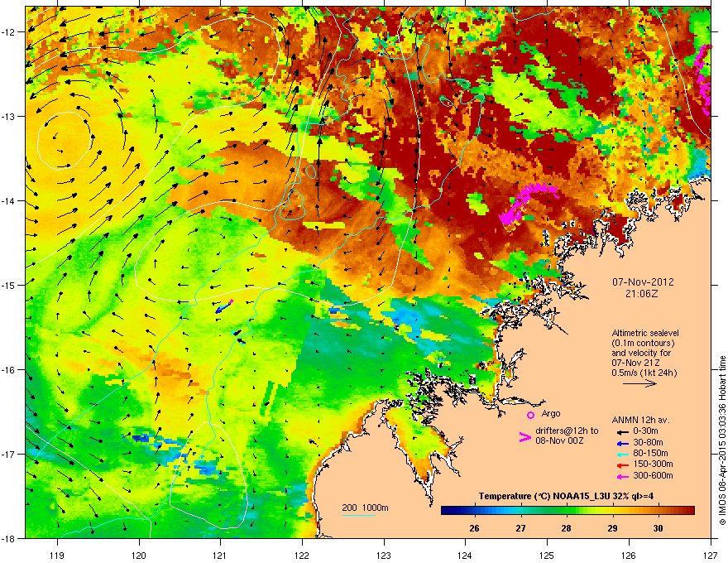Click the '0.5m/s (1kt 24h)' text
This screenshot has width=728, height=563.
pyautogui.click(x=644, y=373)
